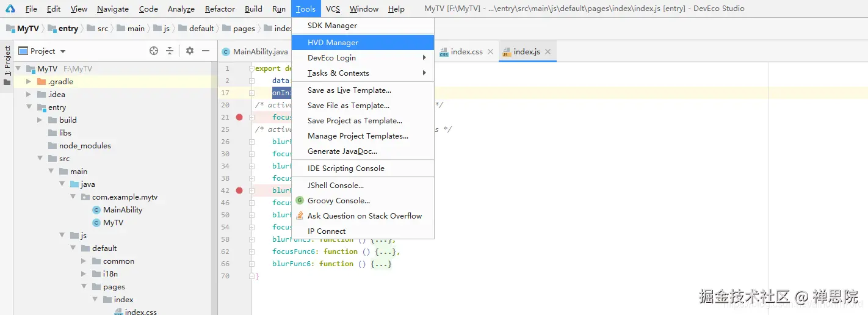This screenshot has width=868, height=315.
Task: Open Project panel settings gear
Action: tap(190, 51)
